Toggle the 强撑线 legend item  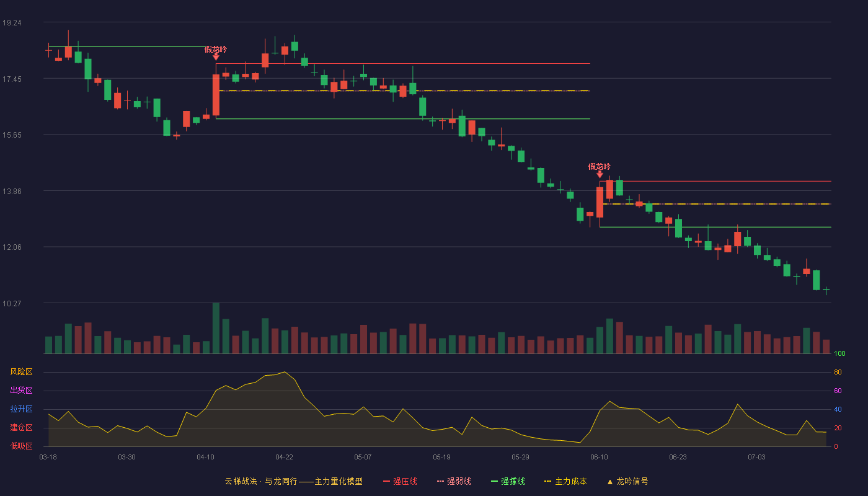[x=508, y=481]
